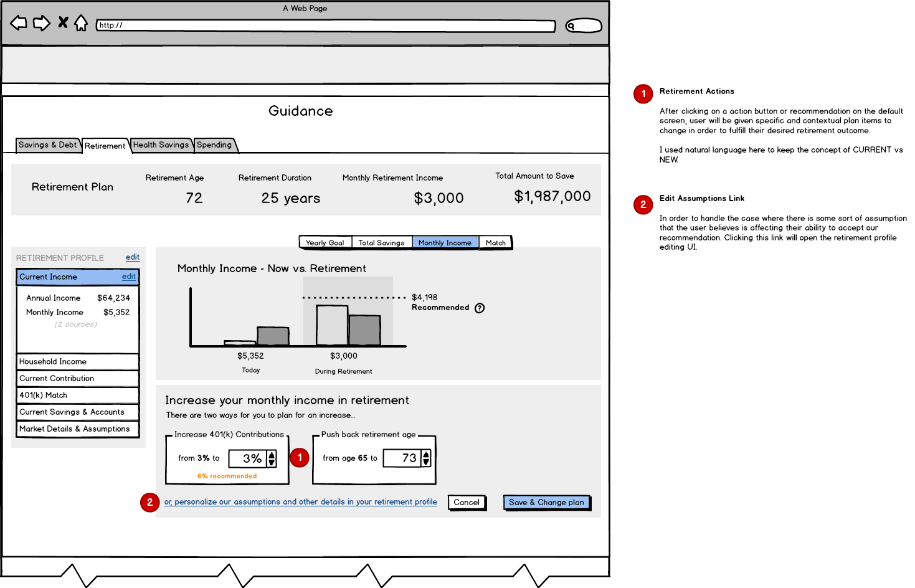Click the Monthly Income $5,352 value in profile
Image resolution: width=915 pixels, height=588 pixels.
[117, 312]
